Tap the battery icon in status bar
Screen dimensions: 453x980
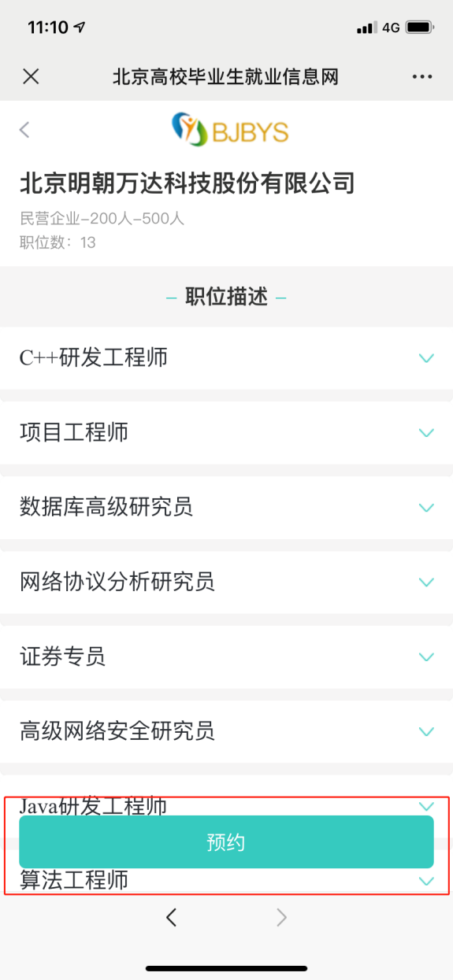[420, 28]
